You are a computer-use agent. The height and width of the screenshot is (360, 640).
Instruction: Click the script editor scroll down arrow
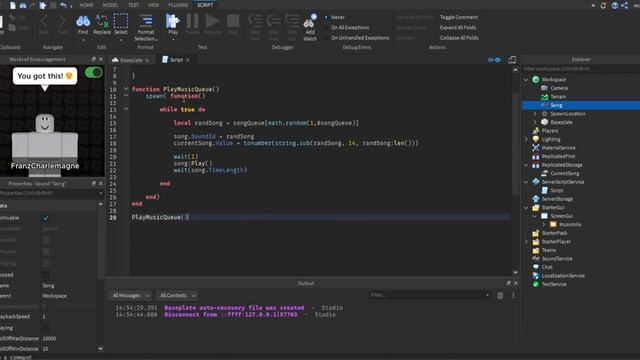tap(516, 272)
